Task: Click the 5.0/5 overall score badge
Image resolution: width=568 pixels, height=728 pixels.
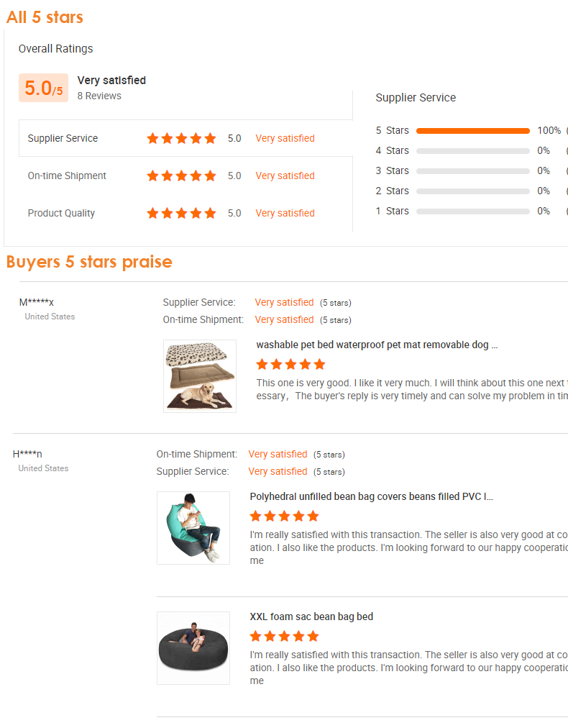Action: pos(44,88)
